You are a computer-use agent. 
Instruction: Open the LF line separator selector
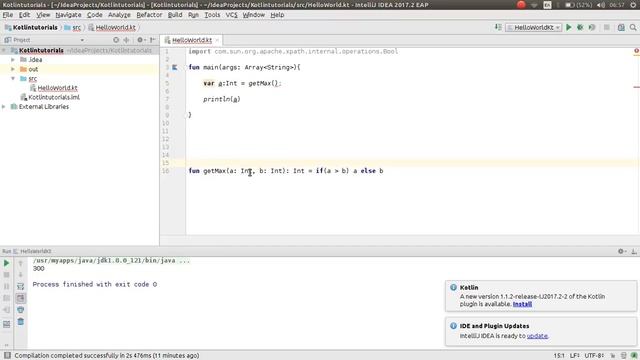(575, 356)
